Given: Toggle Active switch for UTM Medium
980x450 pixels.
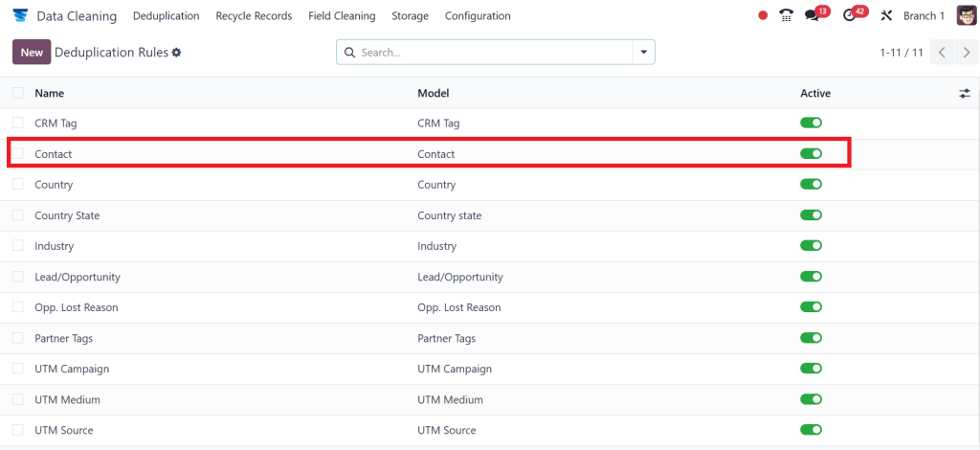Looking at the screenshot, I should 812,399.
